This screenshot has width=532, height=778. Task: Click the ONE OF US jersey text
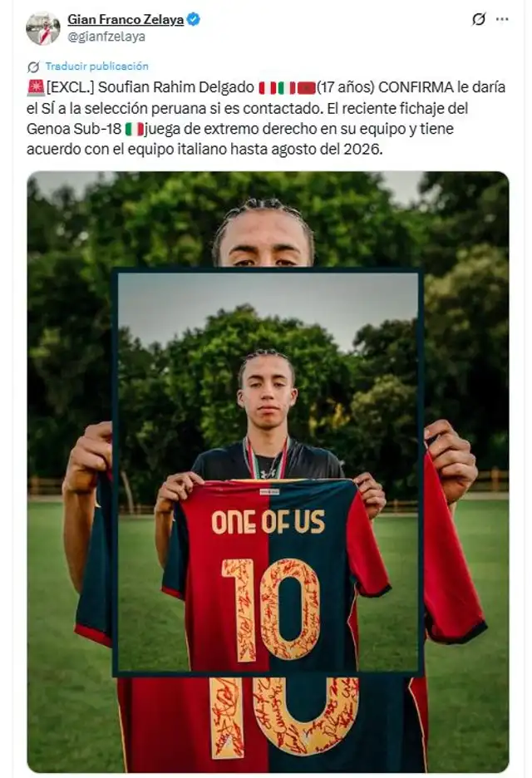click(268, 522)
